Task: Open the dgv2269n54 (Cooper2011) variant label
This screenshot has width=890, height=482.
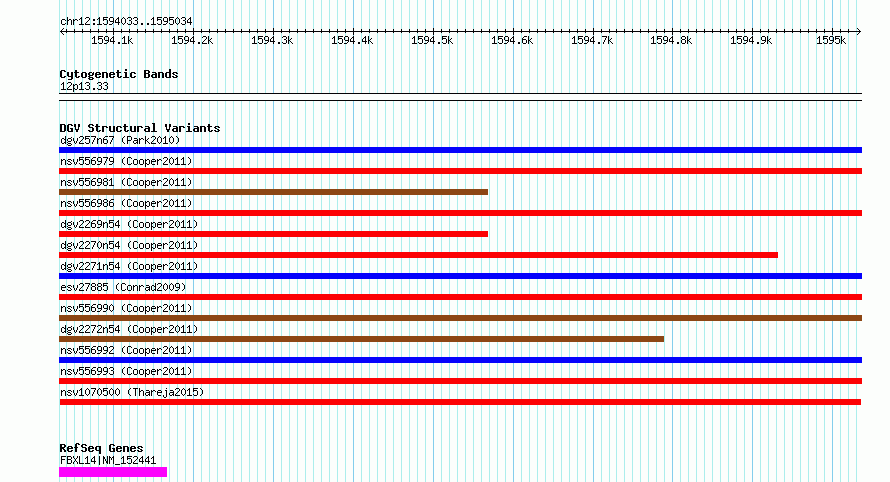Action: tap(129, 224)
